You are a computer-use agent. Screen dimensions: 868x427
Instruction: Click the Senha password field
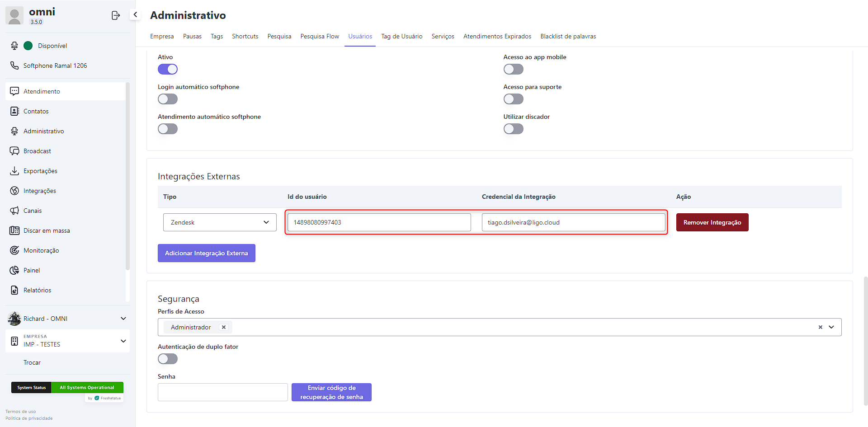tap(223, 392)
